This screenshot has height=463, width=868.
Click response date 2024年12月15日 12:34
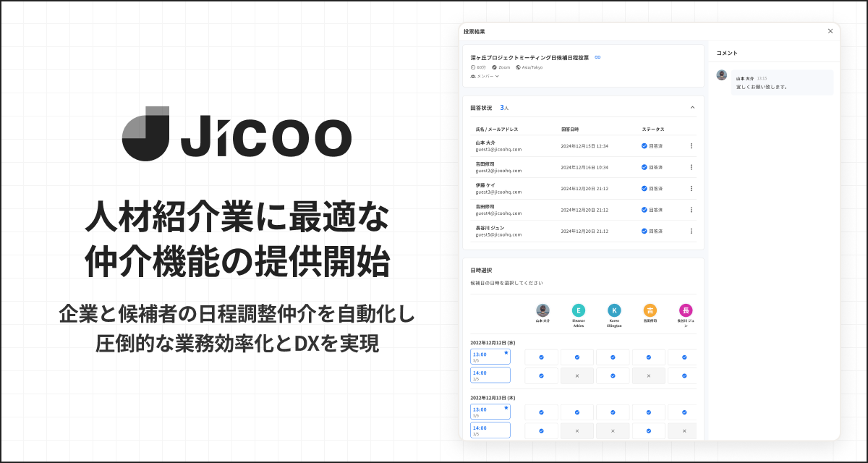coord(584,146)
